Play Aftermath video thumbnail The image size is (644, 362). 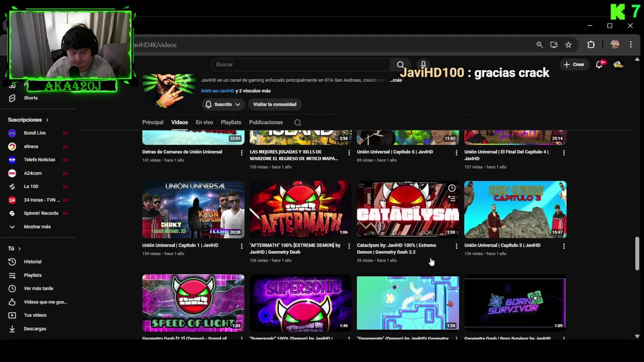pos(300,209)
